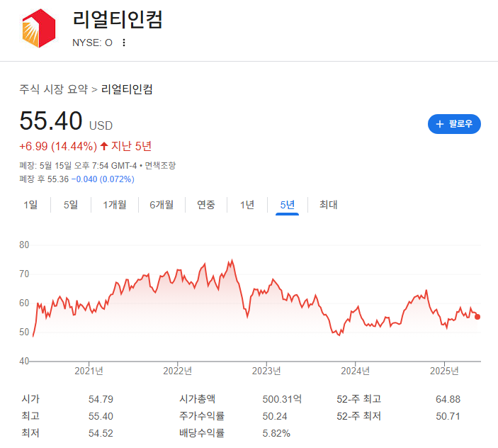
Task: Click the 2024년 axis label
Action: click(x=355, y=371)
